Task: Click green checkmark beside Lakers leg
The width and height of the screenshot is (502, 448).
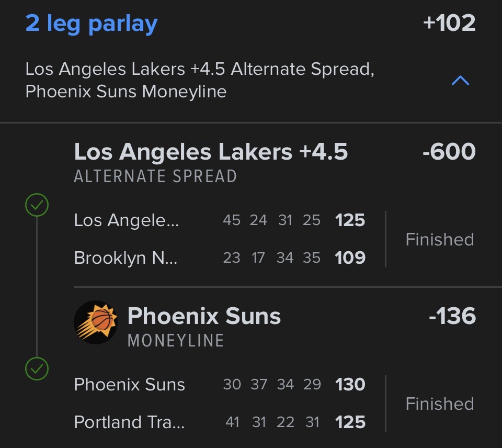Action: tap(37, 206)
